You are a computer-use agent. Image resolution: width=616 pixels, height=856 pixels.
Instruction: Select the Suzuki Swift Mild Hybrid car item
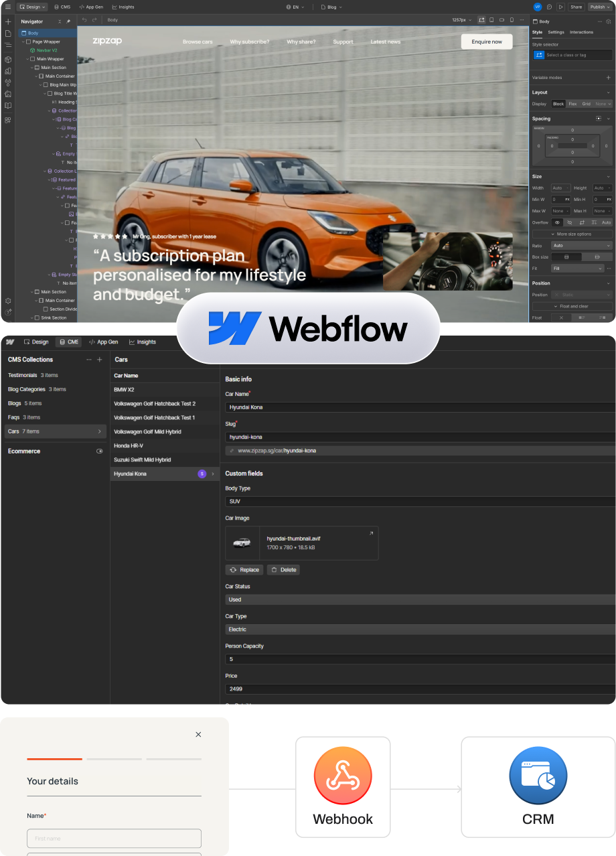[165, 459]
